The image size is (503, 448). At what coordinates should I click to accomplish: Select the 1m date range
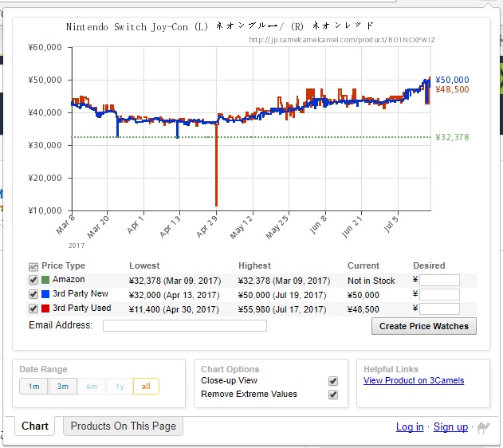point(33,387)
